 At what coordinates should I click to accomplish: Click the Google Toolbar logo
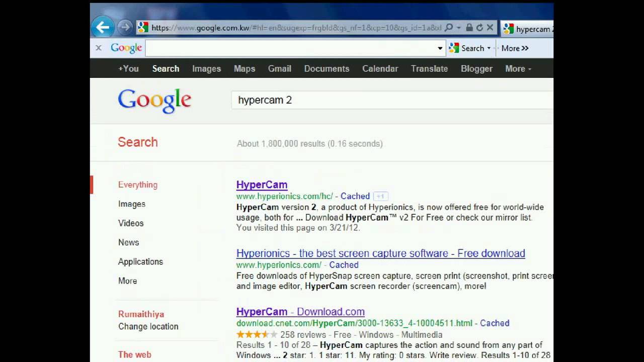pos(126,48)
